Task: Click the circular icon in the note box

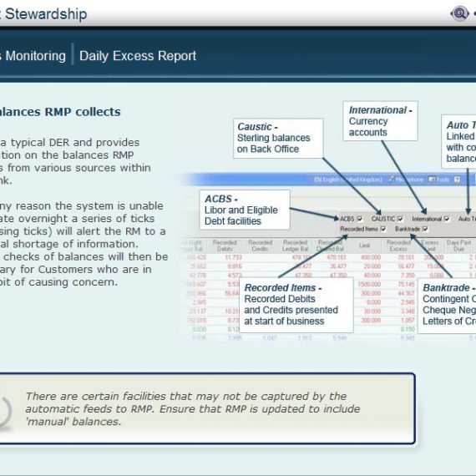Action: (4, 412)
